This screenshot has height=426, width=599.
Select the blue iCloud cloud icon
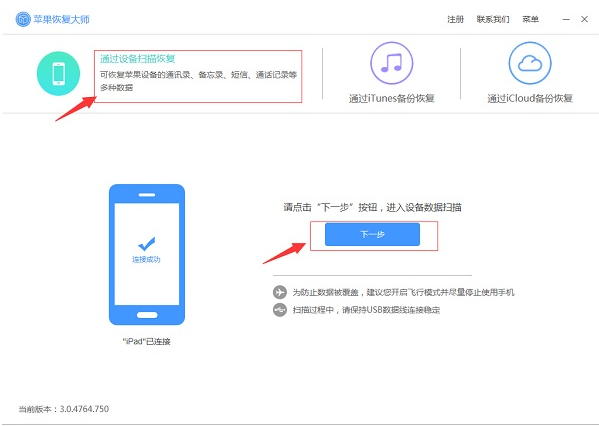point(530,63)
